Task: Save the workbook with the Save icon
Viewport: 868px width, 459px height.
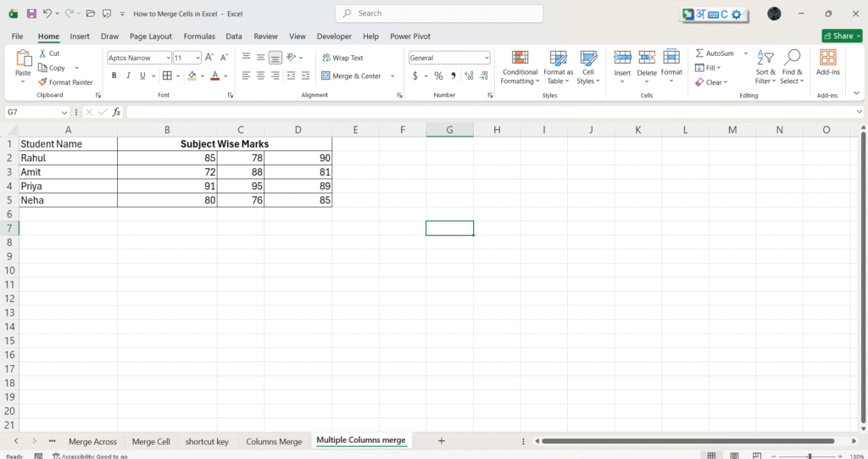Action: click(31, 14)
